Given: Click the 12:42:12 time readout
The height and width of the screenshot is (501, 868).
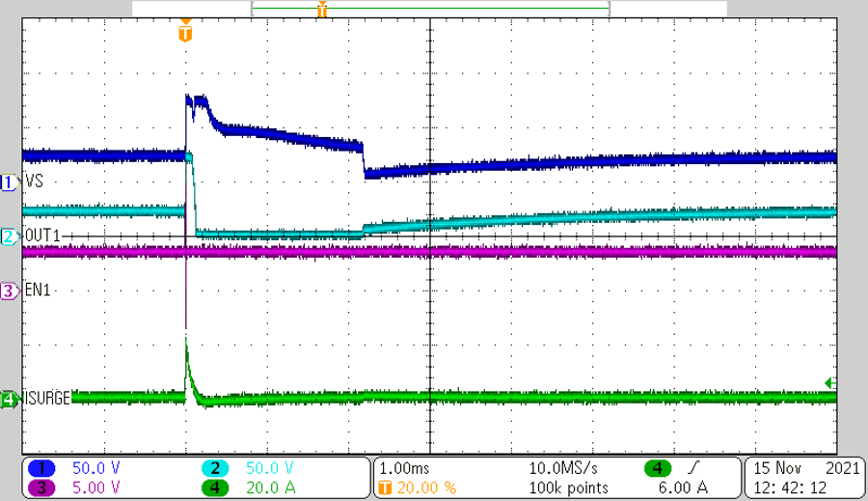Looking at the screenshot, I should [790, 487].
